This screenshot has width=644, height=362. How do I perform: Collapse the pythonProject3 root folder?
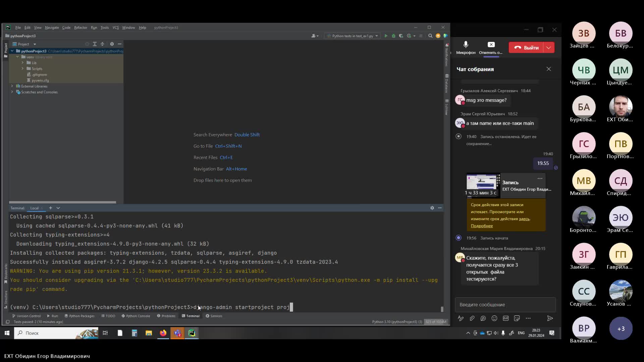[12, 51]
